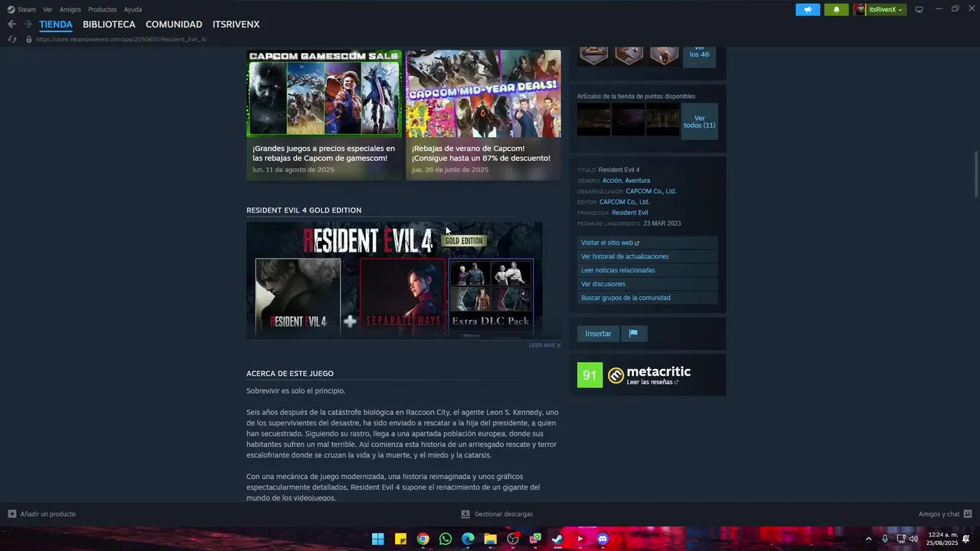
Task: Click the Insertar button
Action: 598,334
